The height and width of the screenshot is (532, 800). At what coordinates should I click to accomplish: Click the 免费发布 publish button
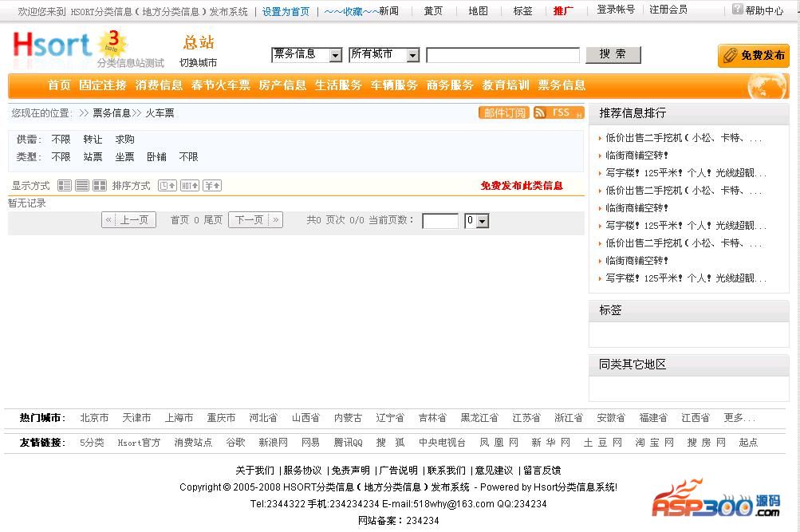click(754, 55)
